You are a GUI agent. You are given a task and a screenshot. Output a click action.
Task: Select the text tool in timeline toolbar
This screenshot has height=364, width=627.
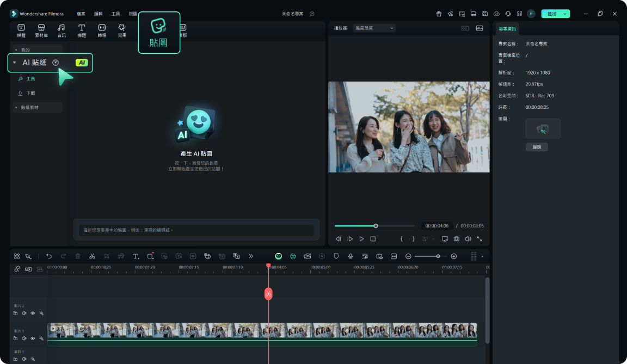tap(136, 256)
